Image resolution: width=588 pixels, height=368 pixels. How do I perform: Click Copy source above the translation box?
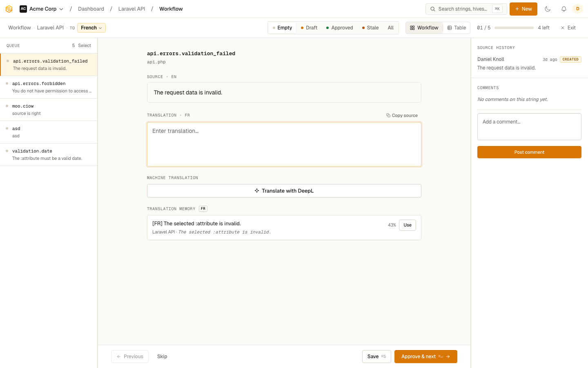tap(402, 115)
